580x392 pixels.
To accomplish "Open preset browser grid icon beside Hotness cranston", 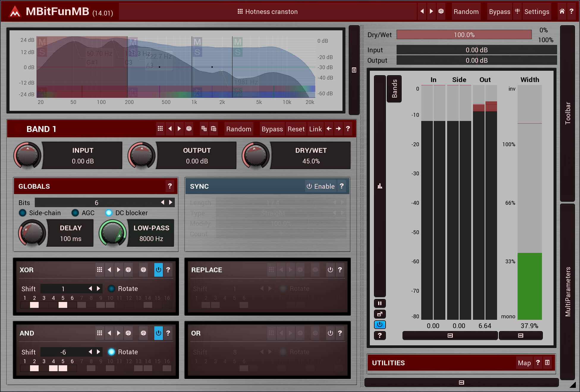I will point(240,12).
